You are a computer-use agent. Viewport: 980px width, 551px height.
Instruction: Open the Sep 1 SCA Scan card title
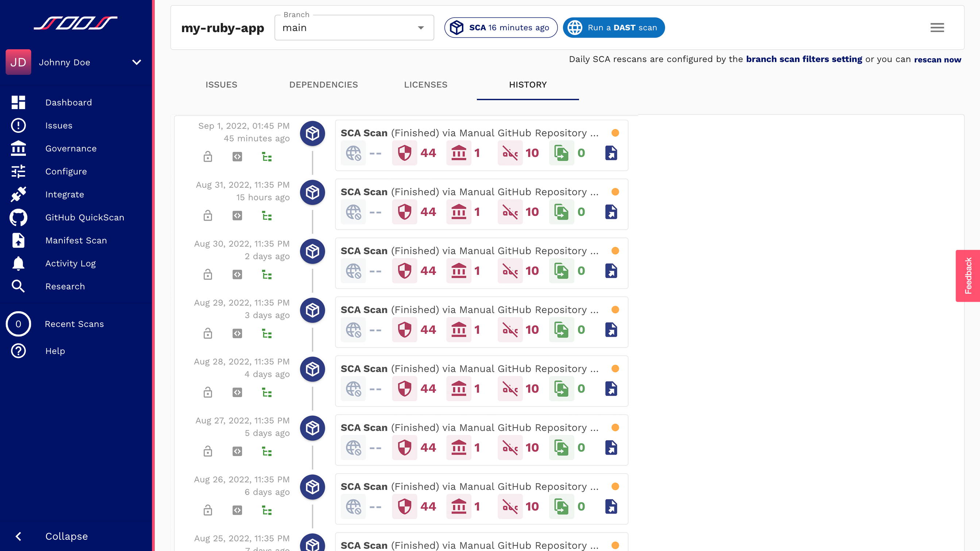(470, 133)
